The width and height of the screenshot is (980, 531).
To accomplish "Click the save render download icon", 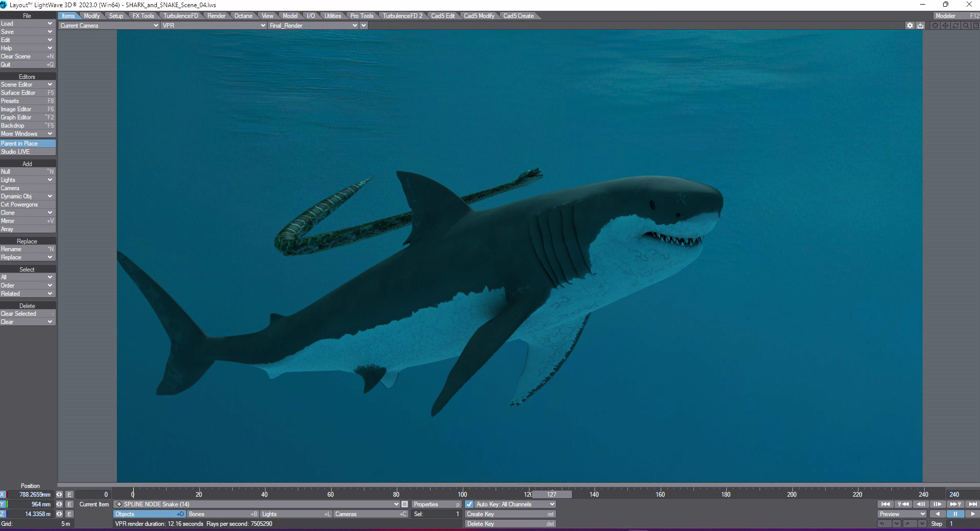I will [x=920, y=26].
